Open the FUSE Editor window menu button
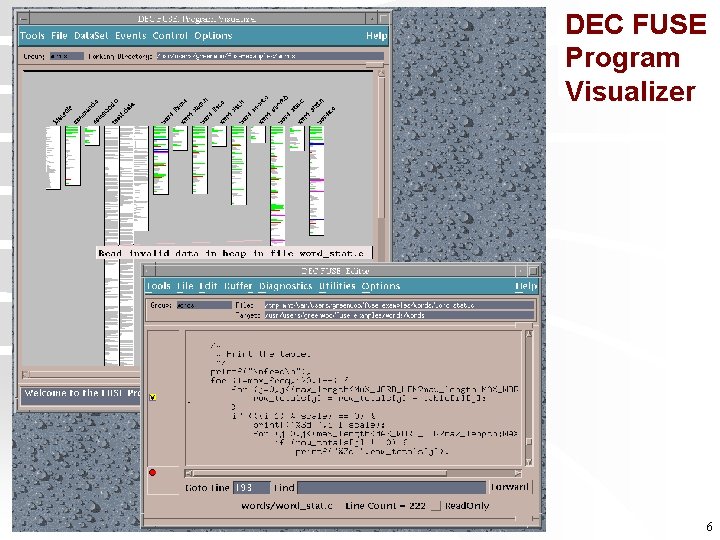 click(149, 271)
